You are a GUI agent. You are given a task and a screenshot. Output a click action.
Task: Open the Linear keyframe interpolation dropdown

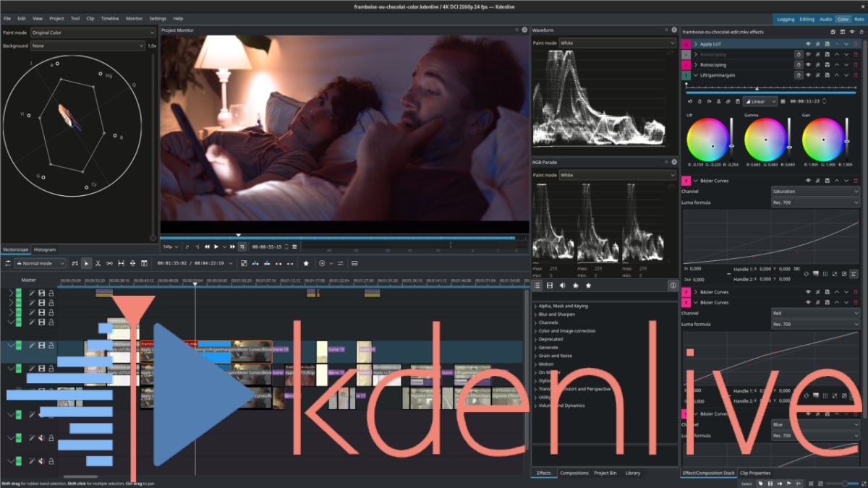pyautogui.click(x=760, y=102)
